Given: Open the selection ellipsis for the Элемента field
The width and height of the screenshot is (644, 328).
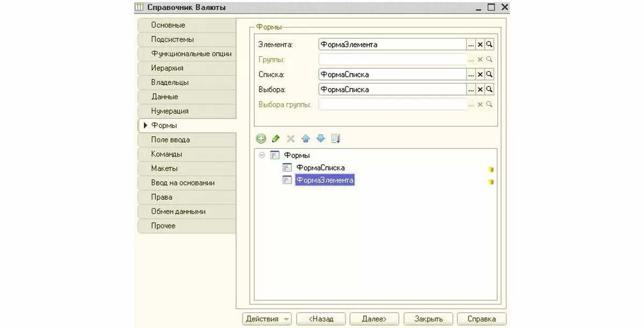Looking at the screenshot, I should tap(471, 45).
